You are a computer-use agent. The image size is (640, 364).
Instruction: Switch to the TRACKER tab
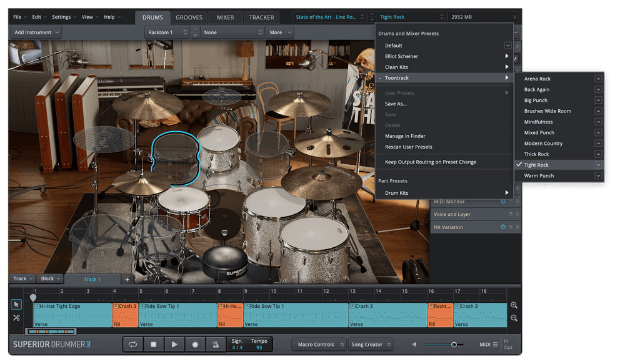262,17
